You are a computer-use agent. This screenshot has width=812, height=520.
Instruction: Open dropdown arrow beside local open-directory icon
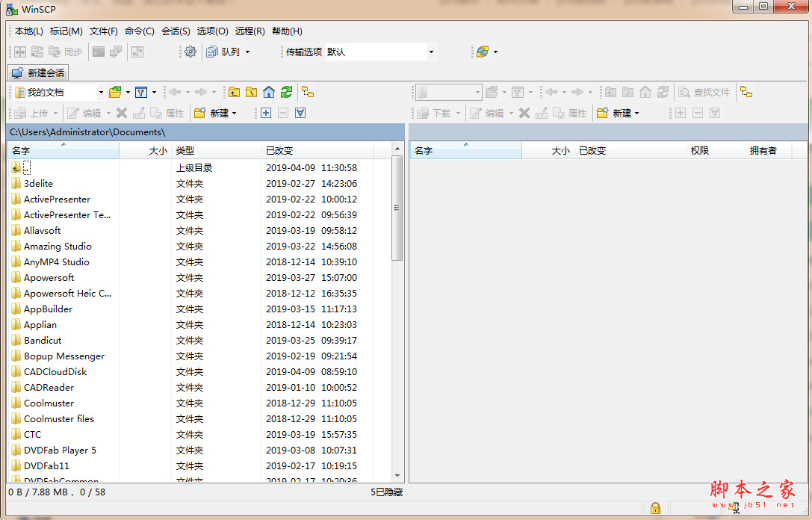(128, 92)
